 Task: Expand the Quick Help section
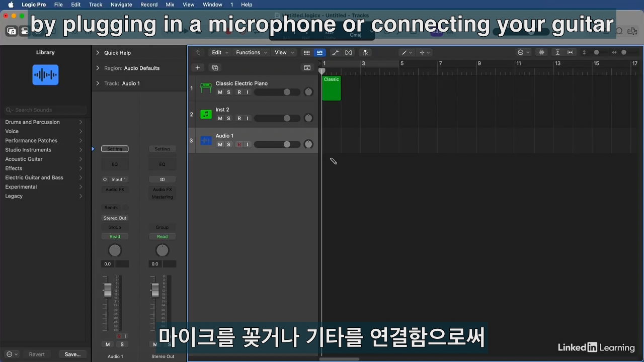pyautogui.click(x=98, y=53)
